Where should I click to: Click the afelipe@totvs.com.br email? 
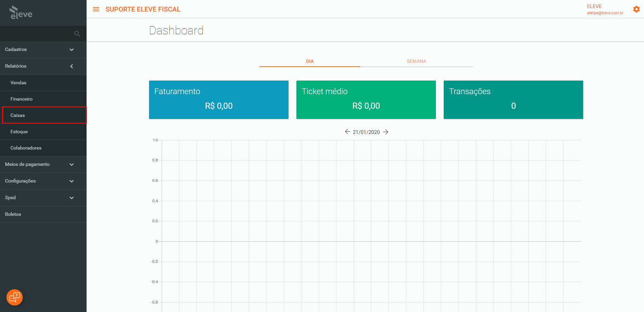point(605,13)
